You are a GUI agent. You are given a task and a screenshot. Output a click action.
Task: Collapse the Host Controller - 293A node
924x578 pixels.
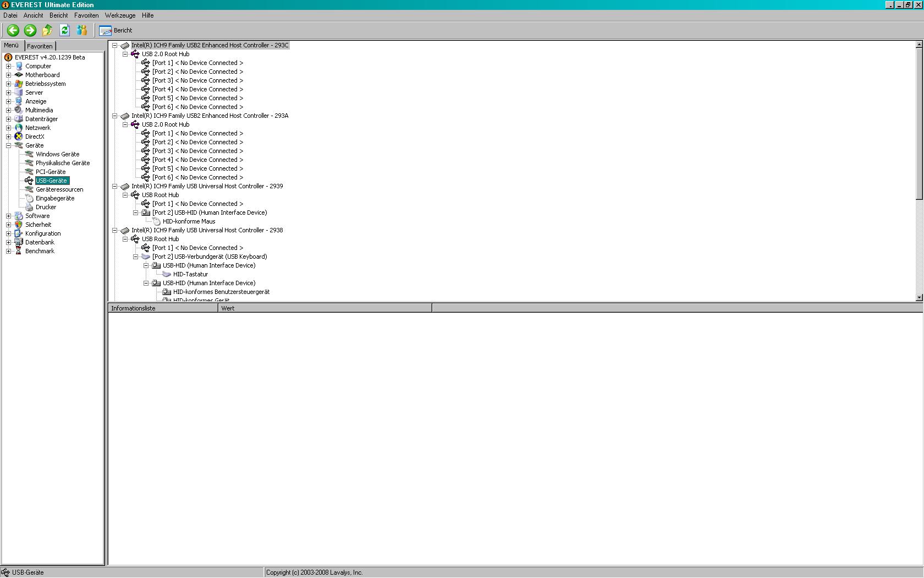point(114,116)
